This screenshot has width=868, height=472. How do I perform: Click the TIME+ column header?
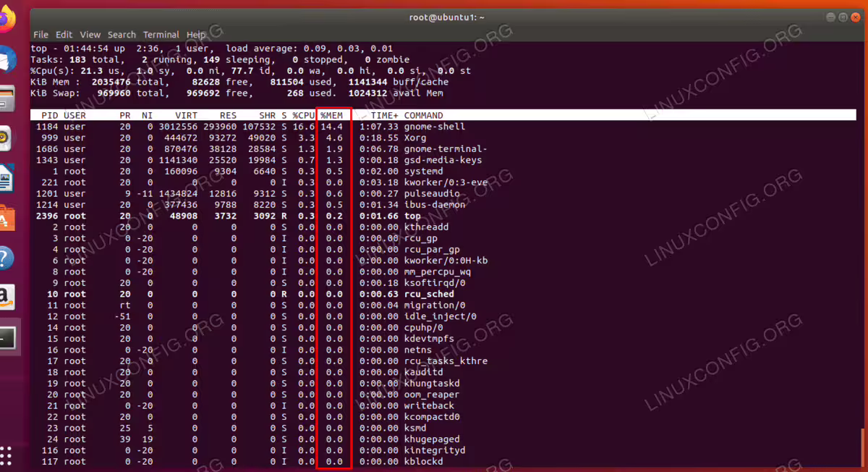[385, 115]
